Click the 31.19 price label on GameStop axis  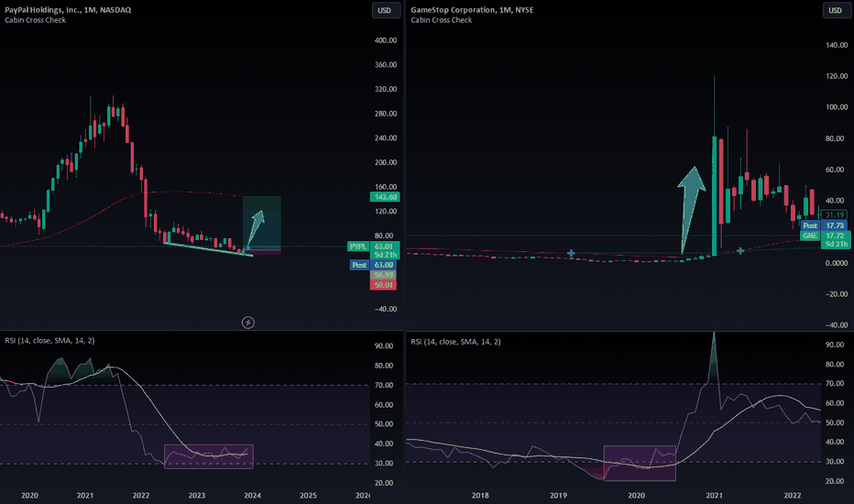click(835, 215)
